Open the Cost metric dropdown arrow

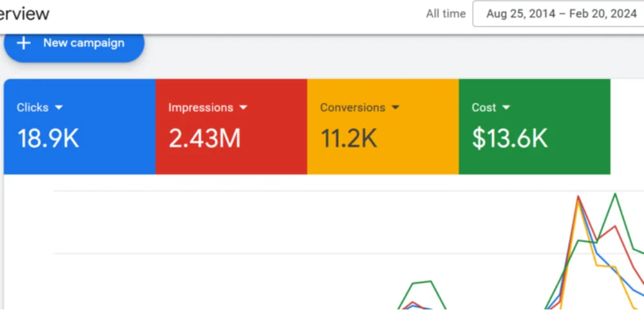pos(506,107)
